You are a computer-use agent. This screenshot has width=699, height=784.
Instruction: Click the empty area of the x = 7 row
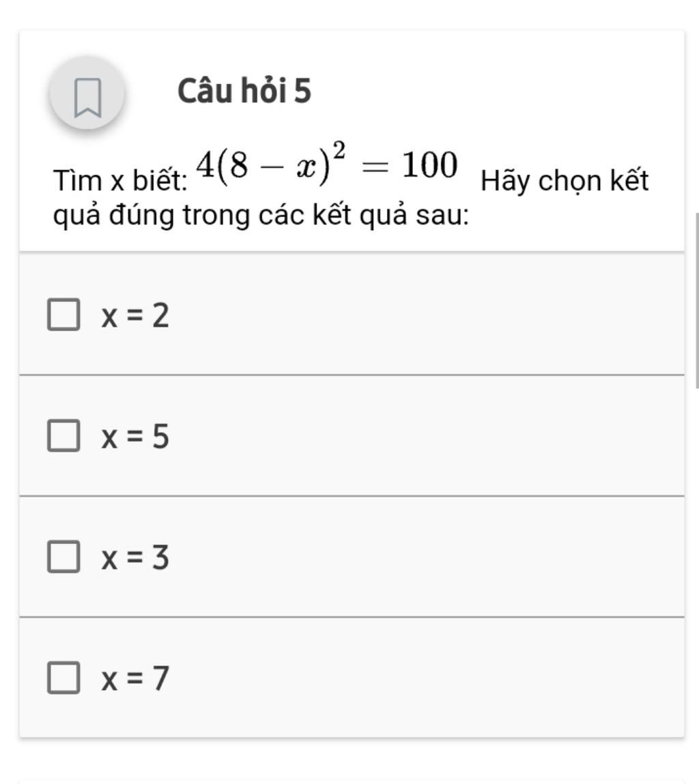click(x=425, y=678)
